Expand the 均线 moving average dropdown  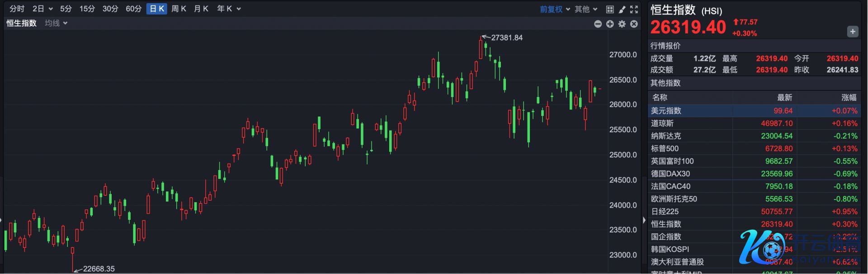tap(56, 23)
